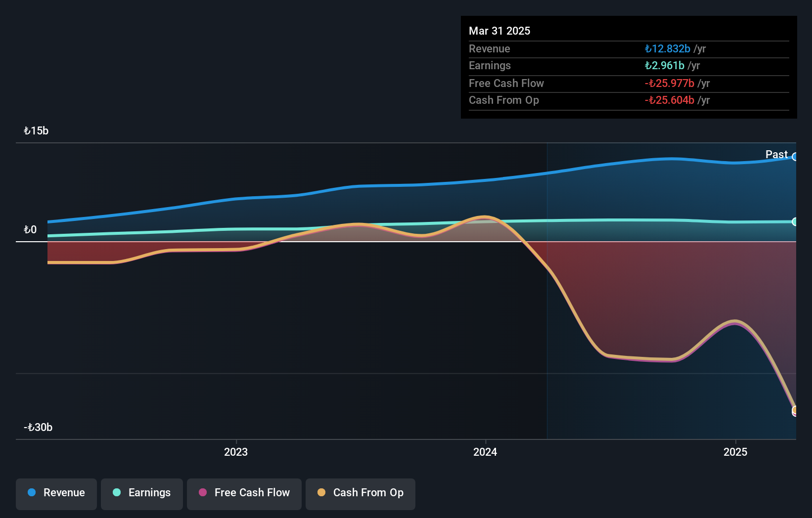Toggle the Revenue series in the legend
Screen dimensions: 812x518
click(x=56, y=494)
